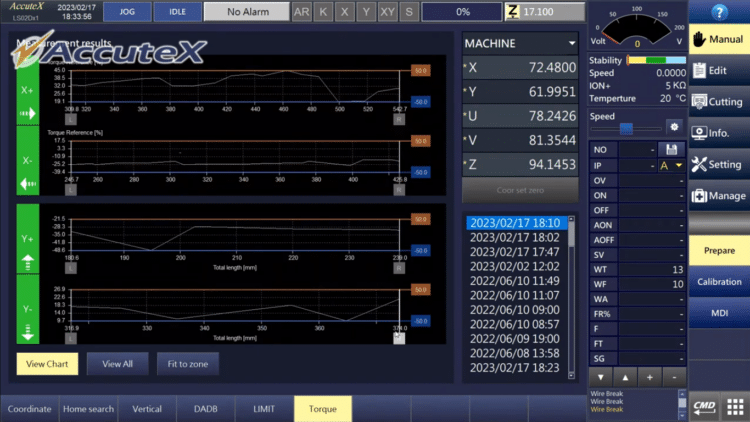
Task: Toggle the K status indicator
Action: pos(323,12)
